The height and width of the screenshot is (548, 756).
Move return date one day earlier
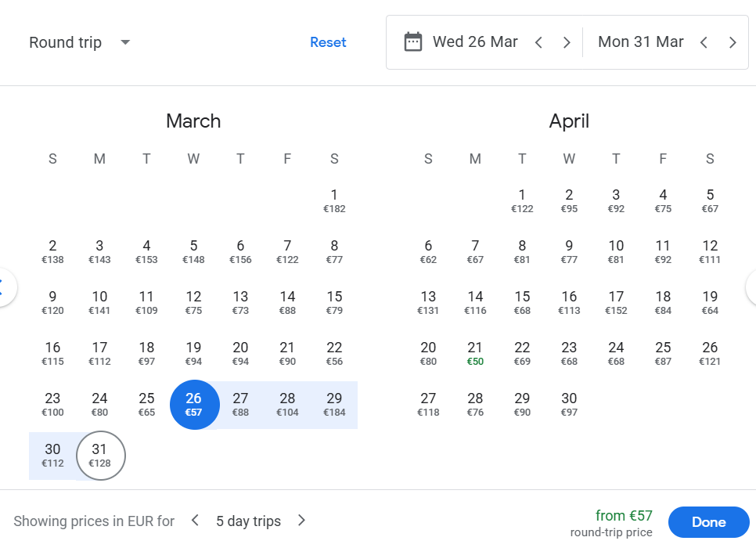click(704, 43)
